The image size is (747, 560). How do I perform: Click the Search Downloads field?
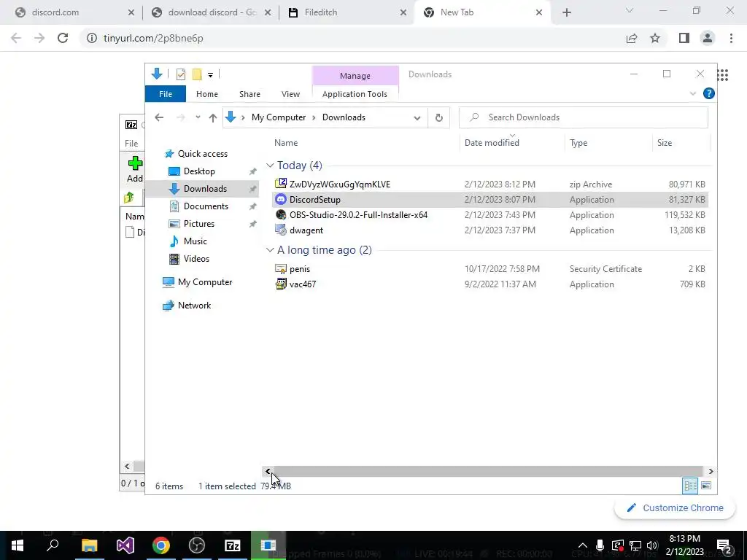pyautogui.click(x=583, y=117)
